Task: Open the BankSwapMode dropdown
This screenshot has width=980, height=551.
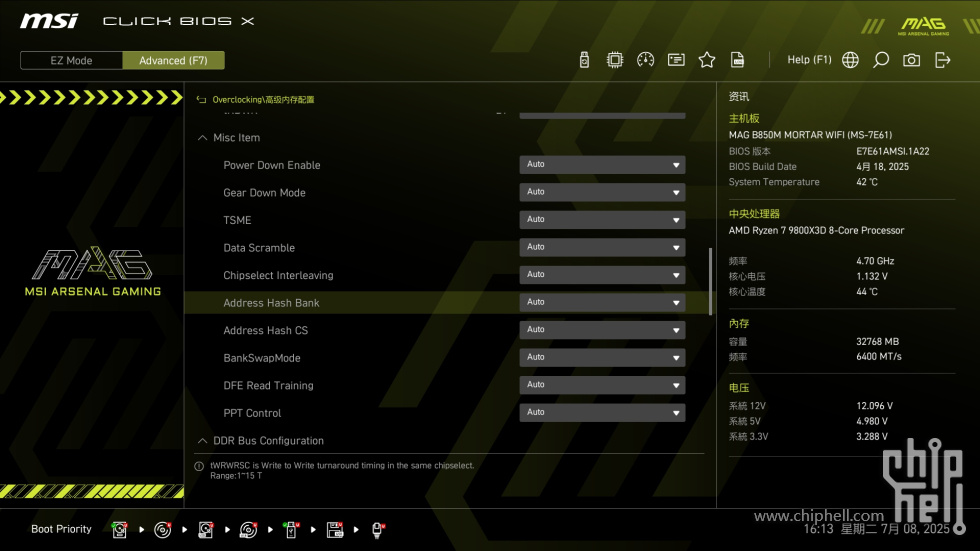Action: tap(602, 357)
